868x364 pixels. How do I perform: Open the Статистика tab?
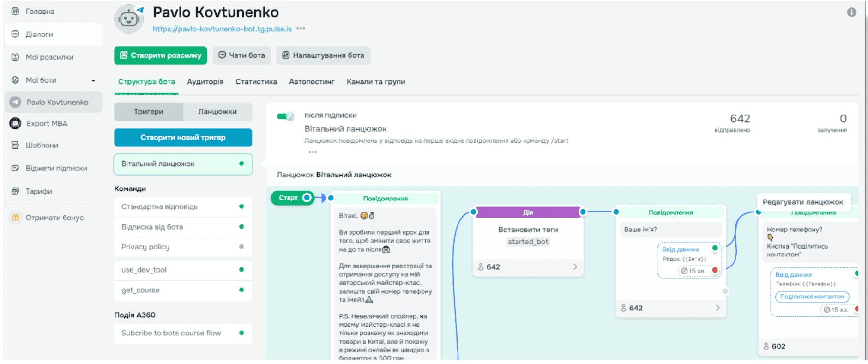[256, 82]
